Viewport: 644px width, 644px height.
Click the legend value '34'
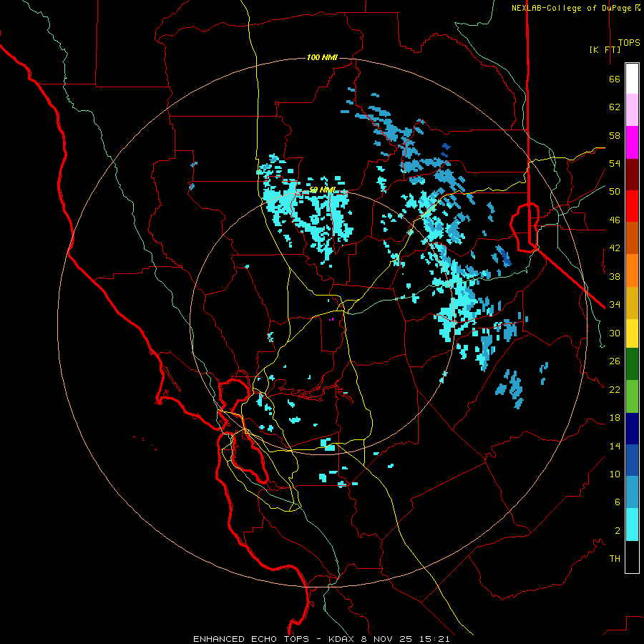615,304
